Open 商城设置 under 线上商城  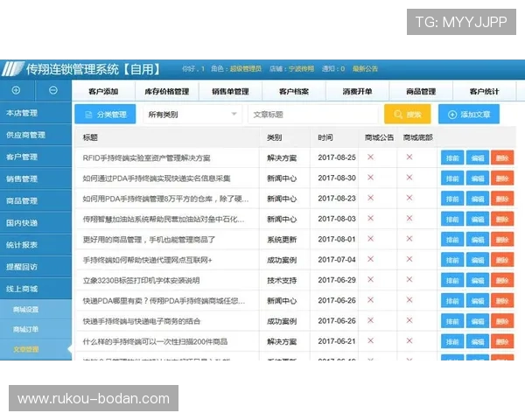click(36, 310)
